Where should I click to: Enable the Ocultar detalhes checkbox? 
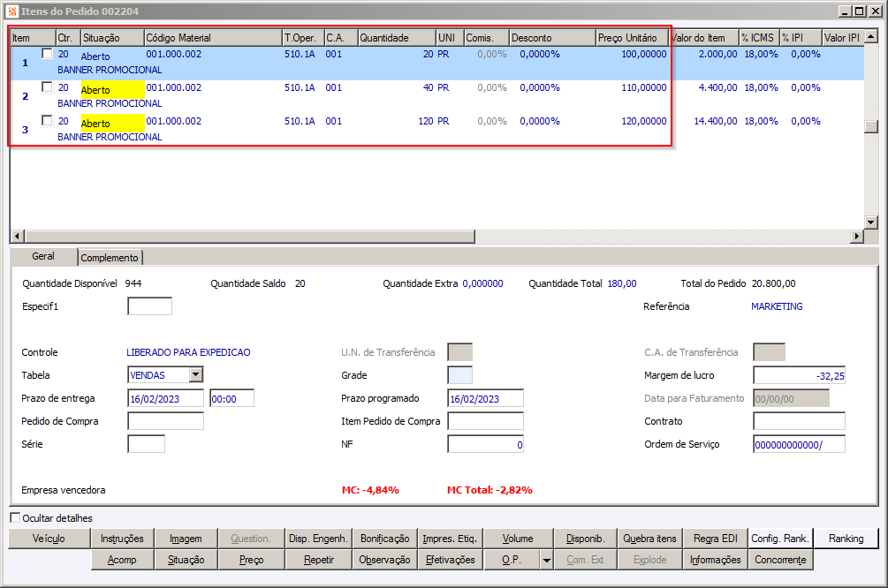click(15, 518)
